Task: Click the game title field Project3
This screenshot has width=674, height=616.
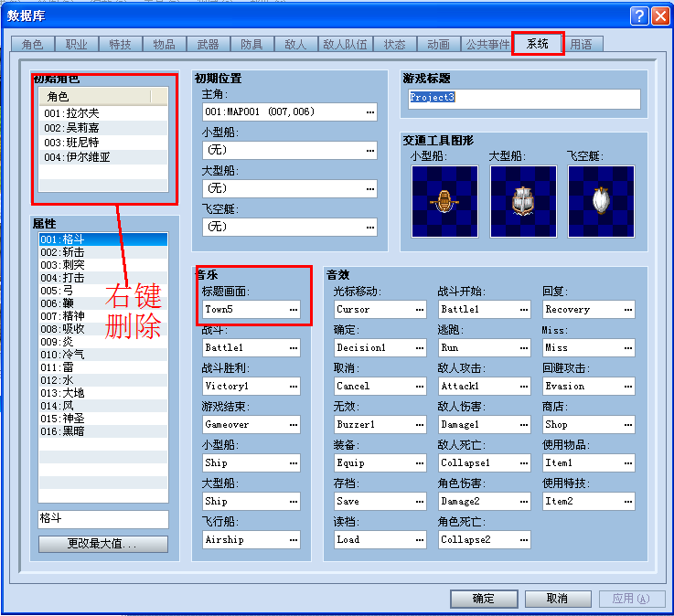Action: [x=524, y=100]
